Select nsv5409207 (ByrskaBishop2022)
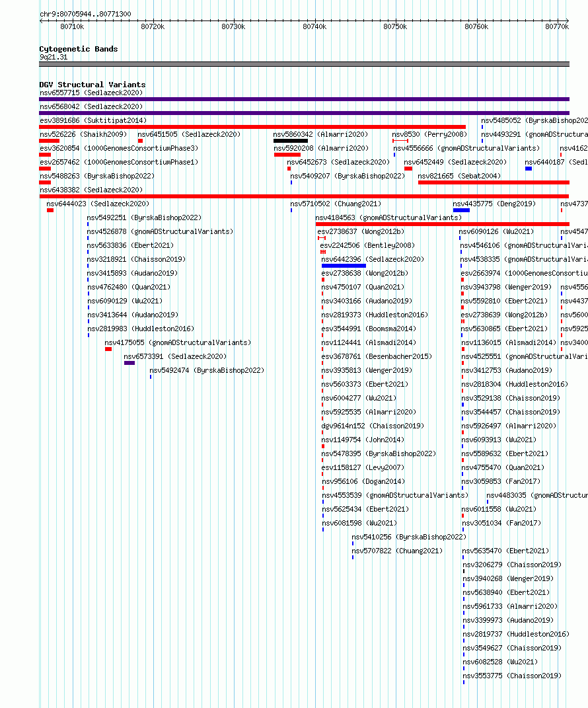This screenshot has height=708, width=588. pyautogui.click(x=348, y=176)
